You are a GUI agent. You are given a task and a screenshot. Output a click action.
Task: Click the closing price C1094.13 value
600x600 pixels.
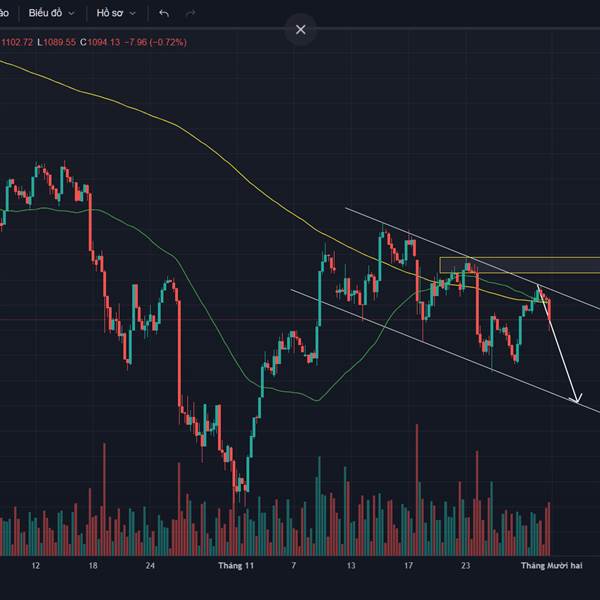point(100,42)
